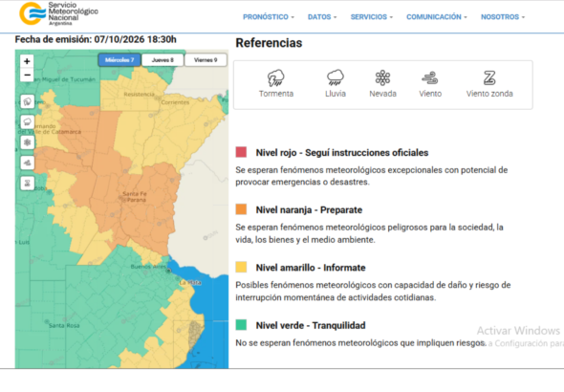This screenshot has height=392, width=564.
Task: Toggle snowfall alerts filter on map sidebar
Action: (x=28, y=142)
